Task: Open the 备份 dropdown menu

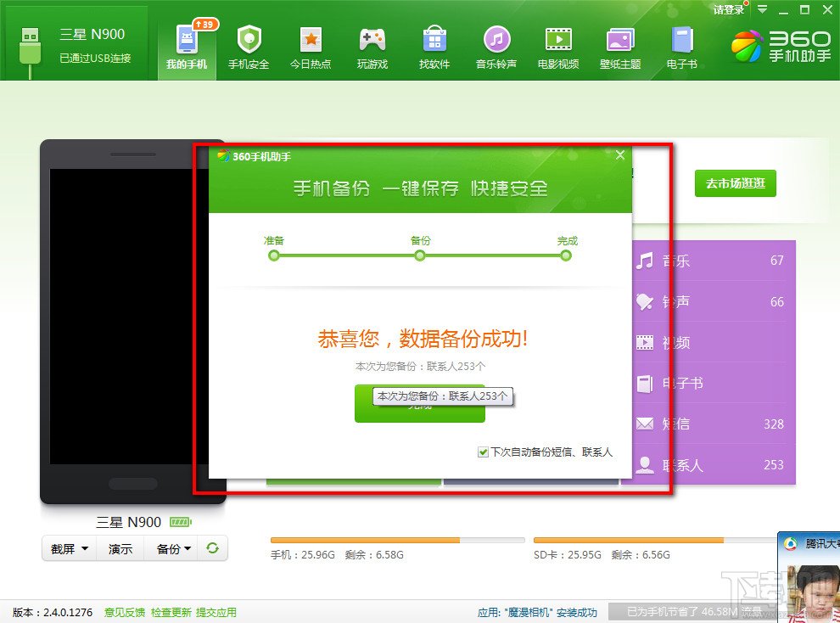Action: coord(171,548)
